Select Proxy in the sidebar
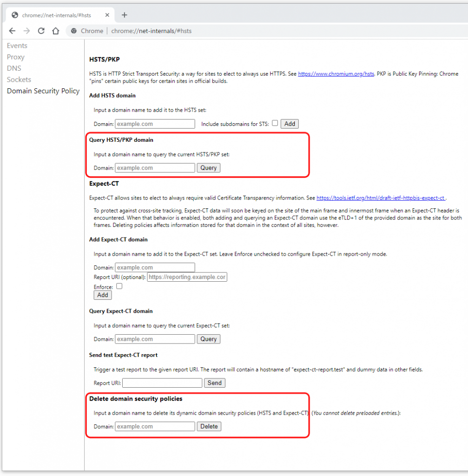The image size is (468, 476). [16, 57]
